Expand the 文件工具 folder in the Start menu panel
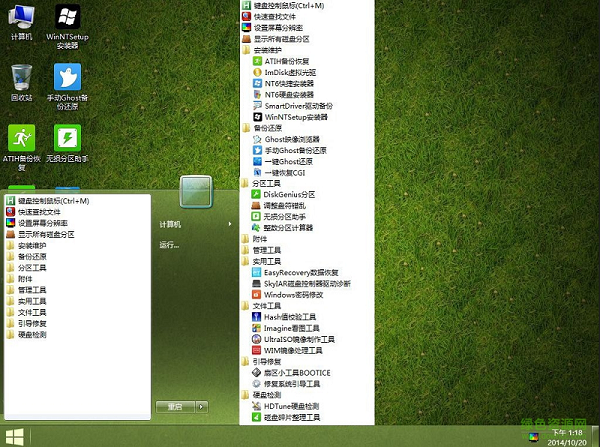This screenshot has width=600, height=447. pos(26,312)
